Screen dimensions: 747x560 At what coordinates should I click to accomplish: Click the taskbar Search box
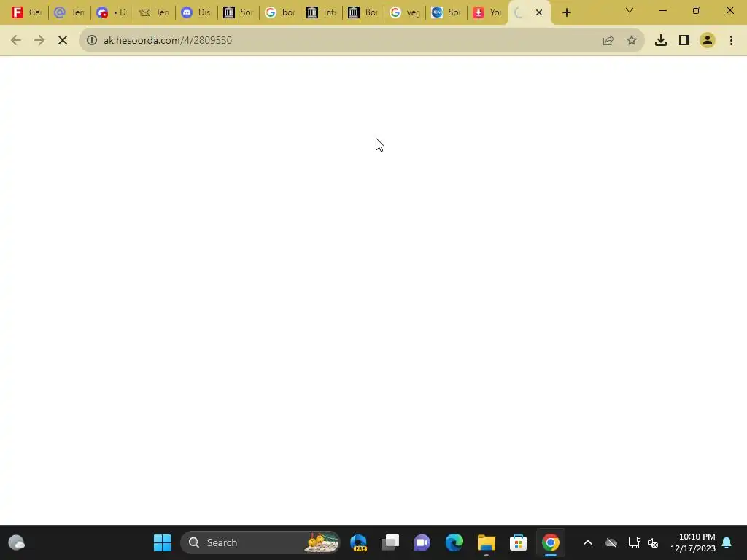[x=260, y=542]
